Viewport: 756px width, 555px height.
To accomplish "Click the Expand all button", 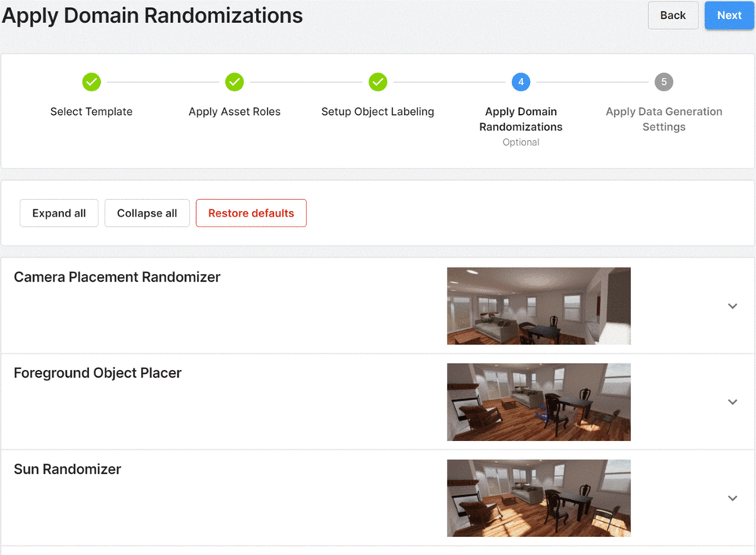I will point(59,213).
